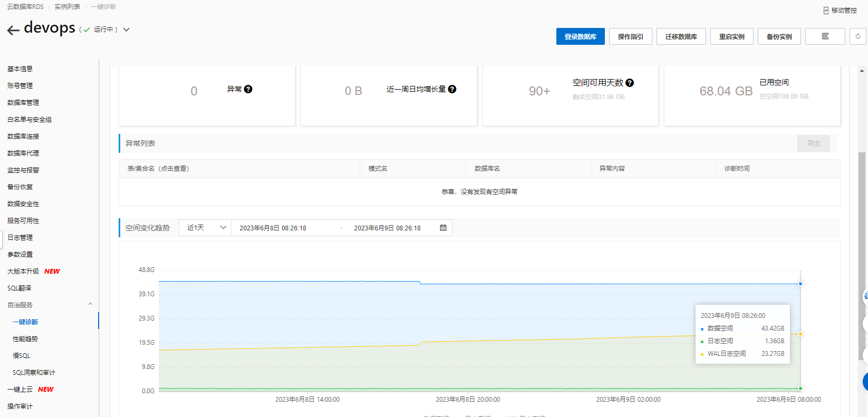Open the mobile control icon
Image resolution: width=868 pixels, height=417 pixels.
(x=826, y=10)
